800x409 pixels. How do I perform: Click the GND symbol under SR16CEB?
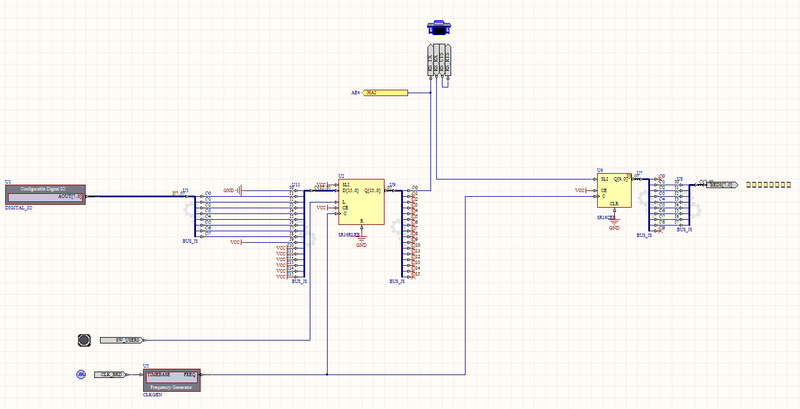coord(614,224)
